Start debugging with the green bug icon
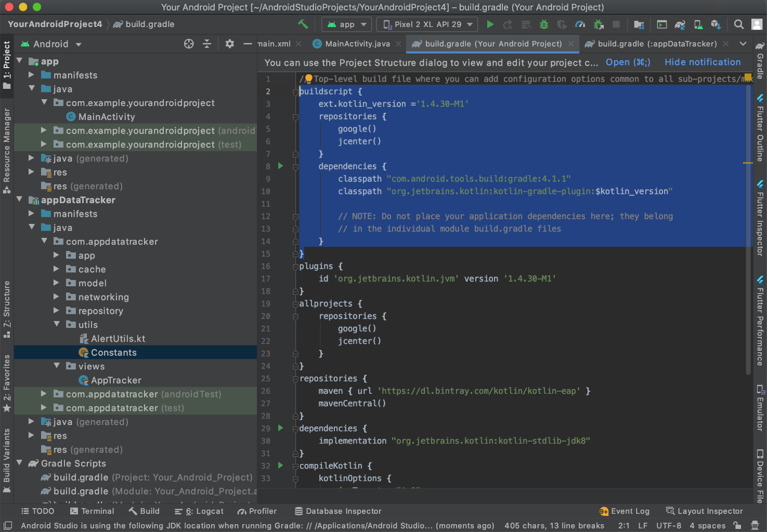 tap(544, 24)
